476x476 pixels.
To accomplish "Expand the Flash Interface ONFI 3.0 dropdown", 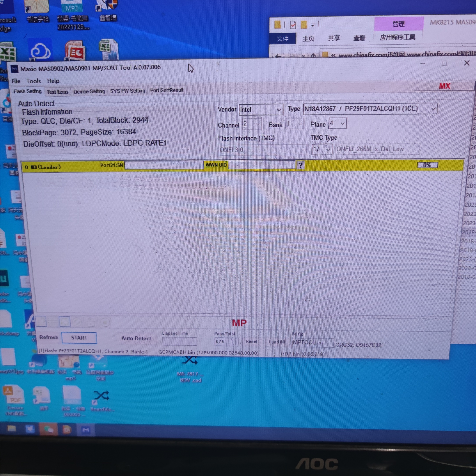I will 262,149.
